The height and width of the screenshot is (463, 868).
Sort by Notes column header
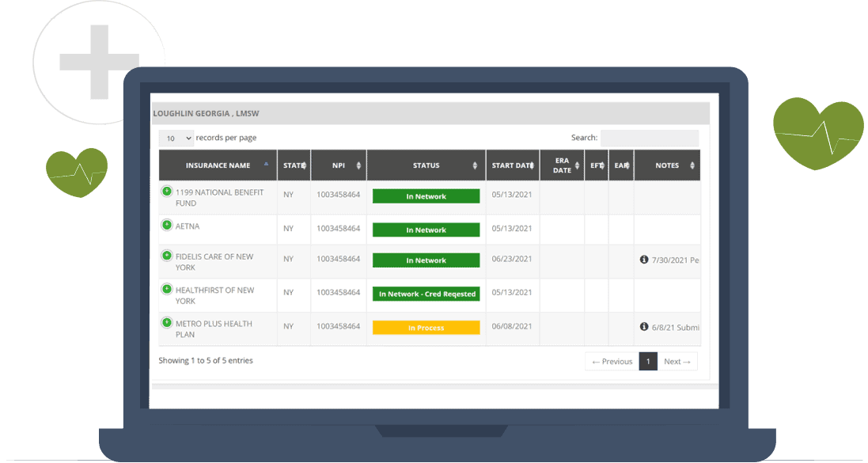tap(667, 165)
